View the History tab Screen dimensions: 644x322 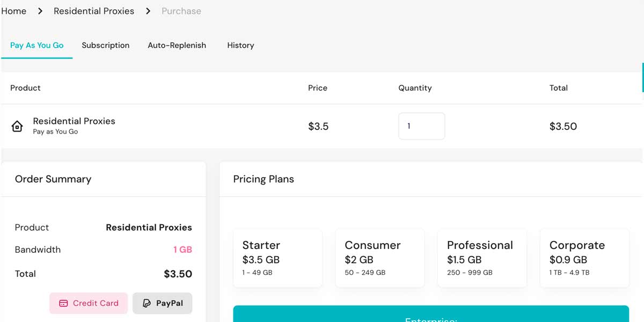[x=240, y=46]
